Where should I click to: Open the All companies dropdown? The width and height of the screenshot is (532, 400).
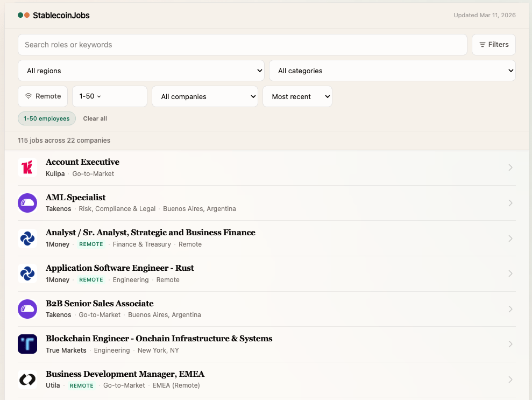(x=205, y=96)
